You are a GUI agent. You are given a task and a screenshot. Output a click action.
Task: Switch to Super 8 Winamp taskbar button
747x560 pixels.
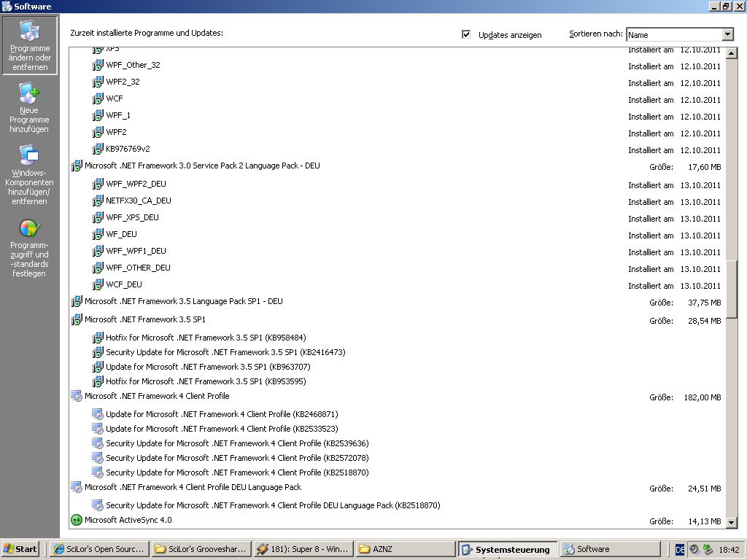coord(303,549)
